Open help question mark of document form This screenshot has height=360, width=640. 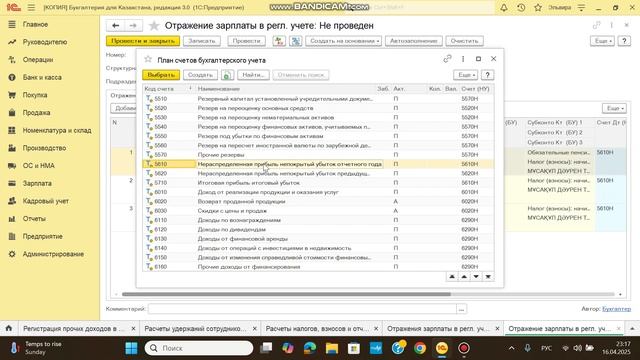(x=624, y=41)
